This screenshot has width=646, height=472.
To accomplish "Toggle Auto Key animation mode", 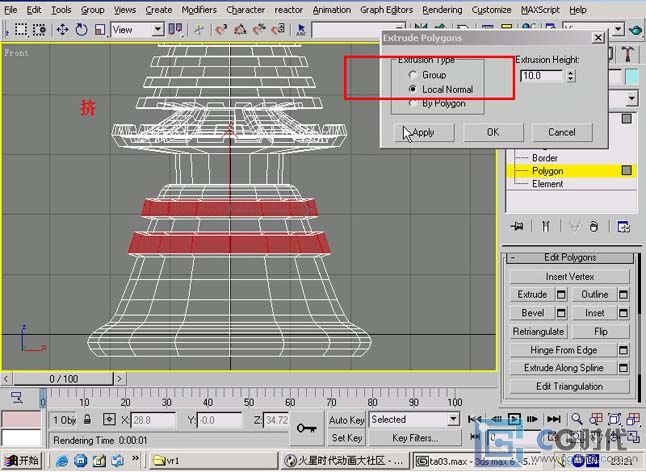I will 346,420.
